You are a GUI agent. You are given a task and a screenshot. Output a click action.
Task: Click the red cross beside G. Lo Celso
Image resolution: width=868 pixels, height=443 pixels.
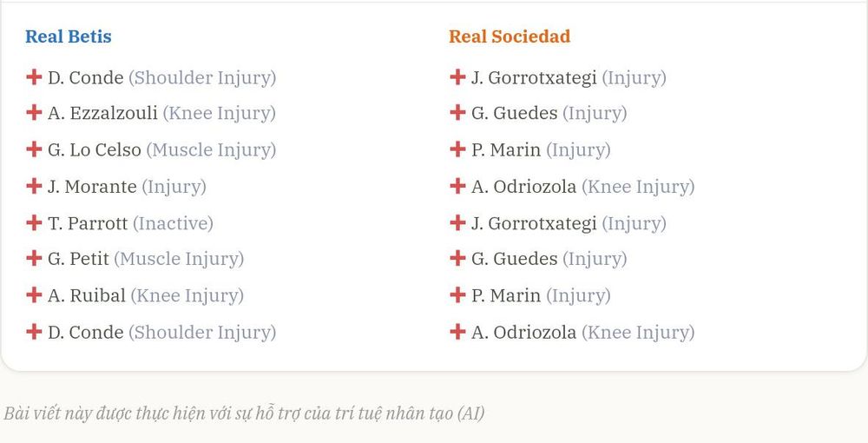click(x=34, y=149)
